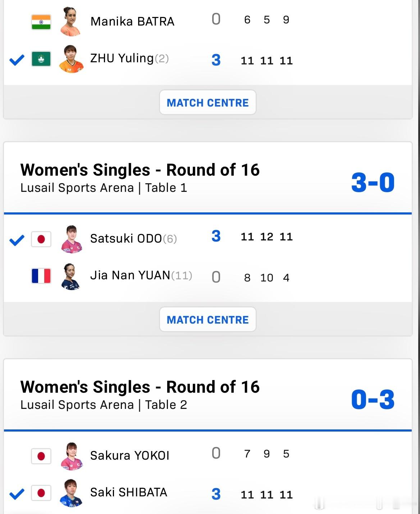Open Sakura YOKOI's player photo
This screenshot has height=514, width=420.
(72, 456)
